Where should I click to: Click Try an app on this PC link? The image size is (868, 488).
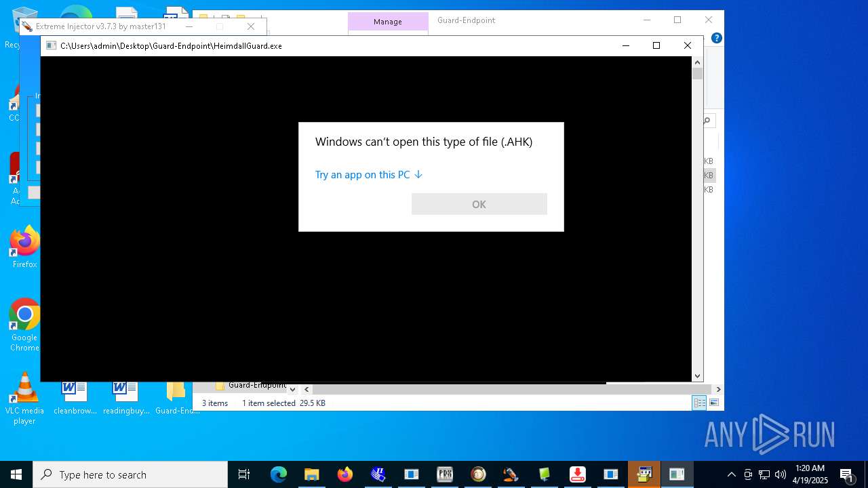pyautogui.click(x=369, y=175)
